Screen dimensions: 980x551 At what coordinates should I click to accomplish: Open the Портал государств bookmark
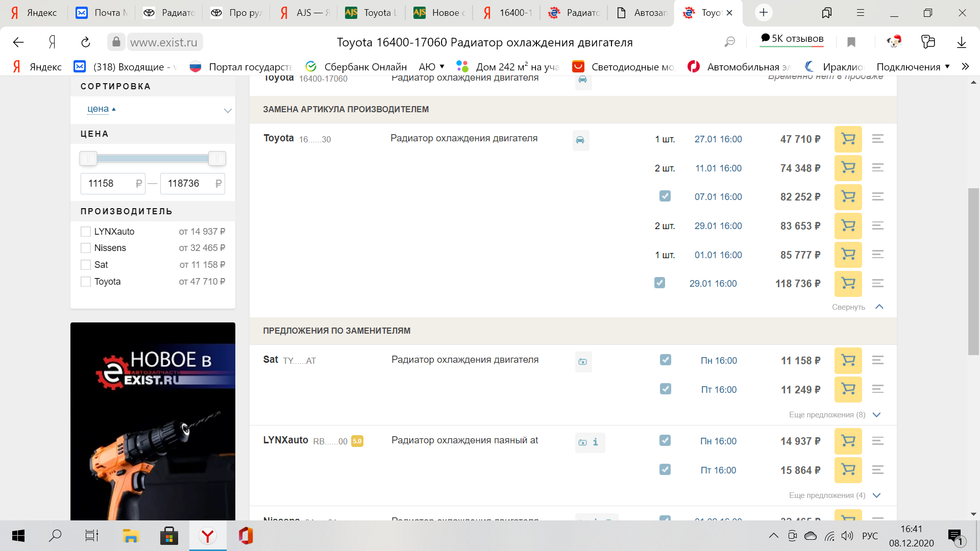(x=241, y=67)
